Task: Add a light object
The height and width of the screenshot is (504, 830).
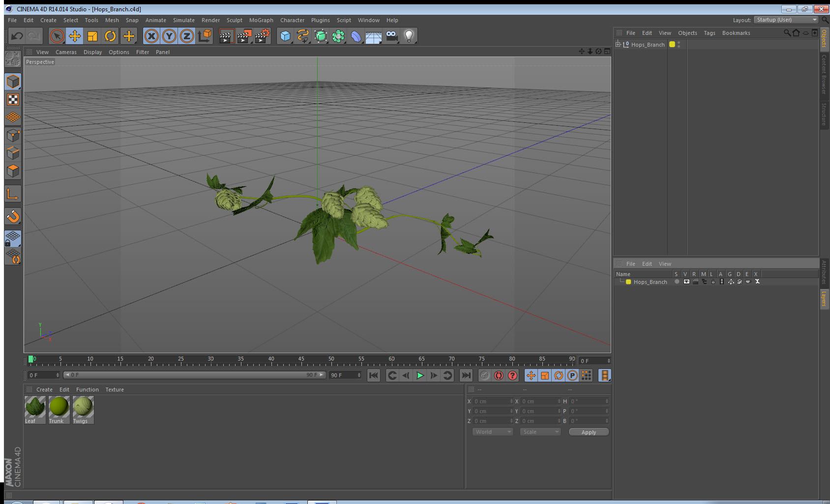Action: (409, 36)
